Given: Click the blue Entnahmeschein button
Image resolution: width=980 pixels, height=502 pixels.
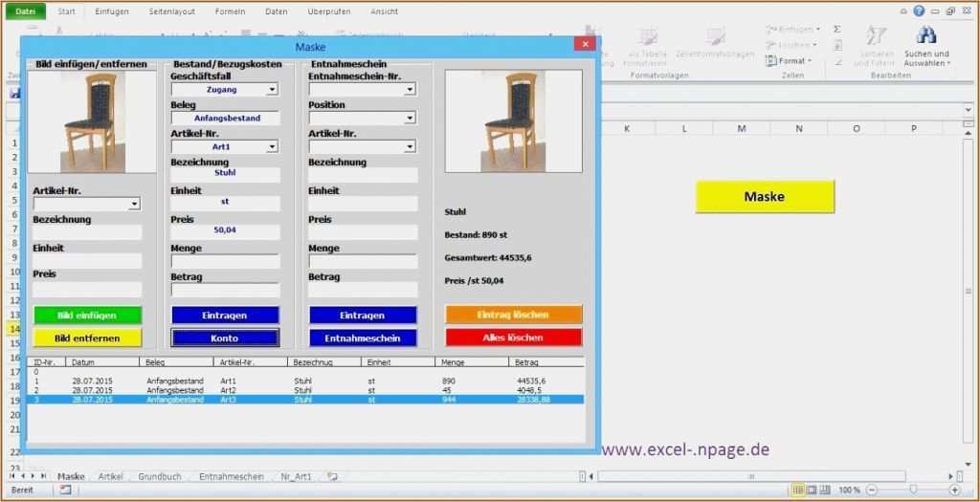Looking at the screenshot, I should (363, 338).
